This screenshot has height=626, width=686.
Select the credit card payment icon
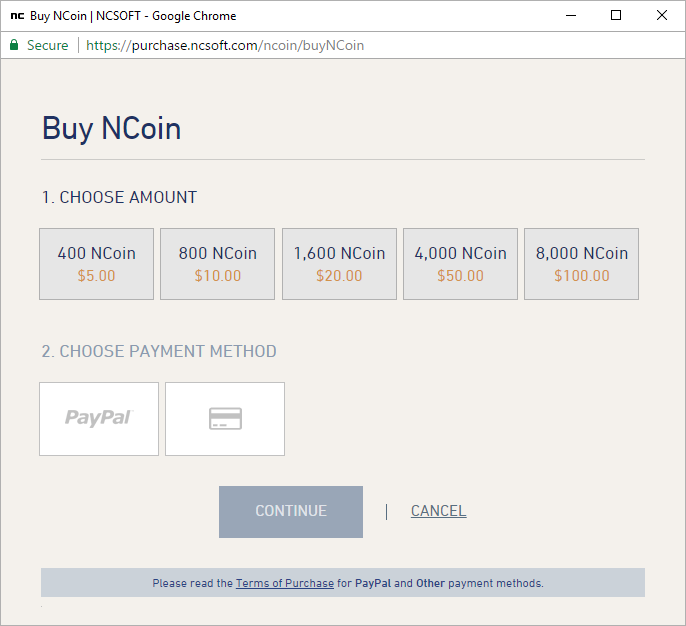225,419
